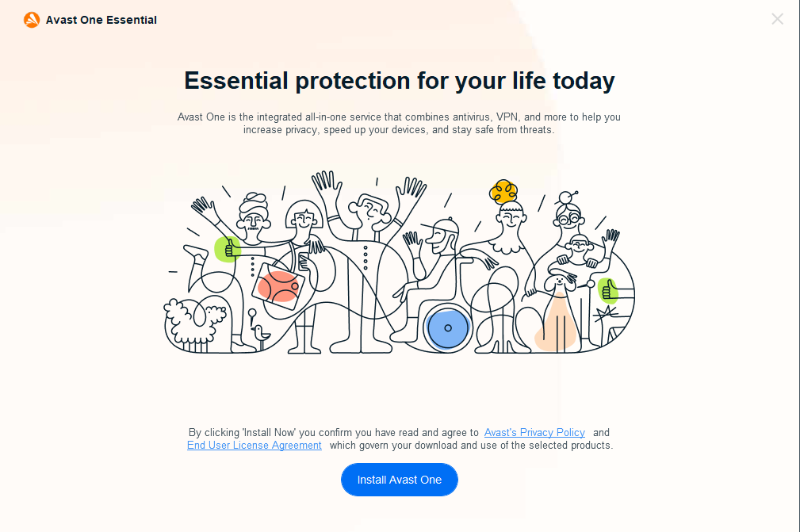The height and width of the screenshot is (532, 800).
Task: Click the 'By clicking Install Now' disclaimer text
Action: click(x=333, y=433)
